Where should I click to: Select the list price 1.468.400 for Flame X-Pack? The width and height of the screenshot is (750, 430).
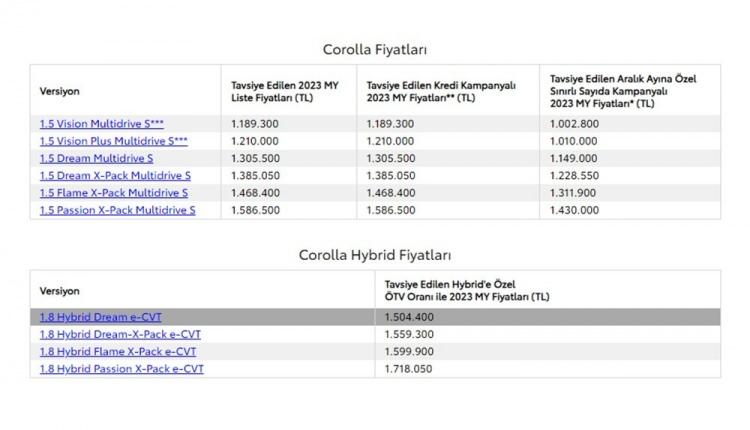coord(255,193)
